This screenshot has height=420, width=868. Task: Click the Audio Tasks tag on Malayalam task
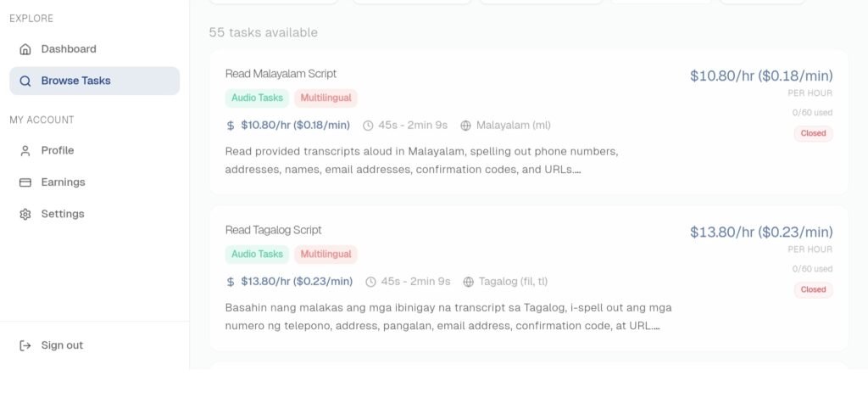257,98
